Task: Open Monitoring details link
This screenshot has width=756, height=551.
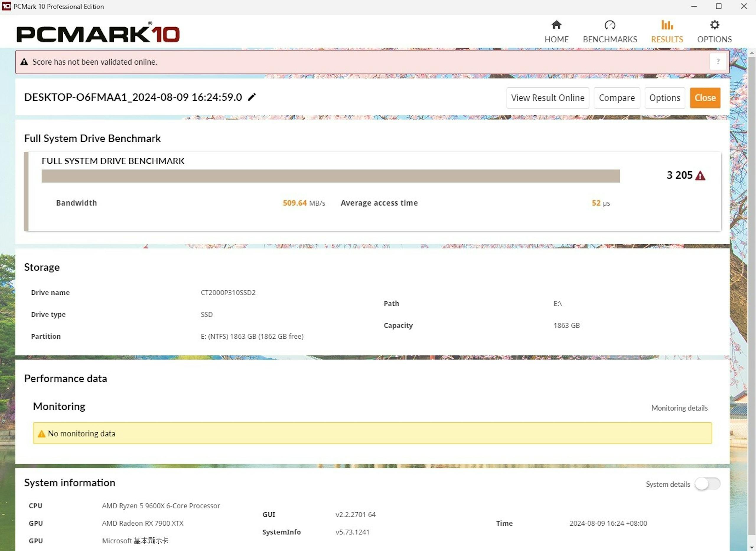Action: click(x=679, y=408)
